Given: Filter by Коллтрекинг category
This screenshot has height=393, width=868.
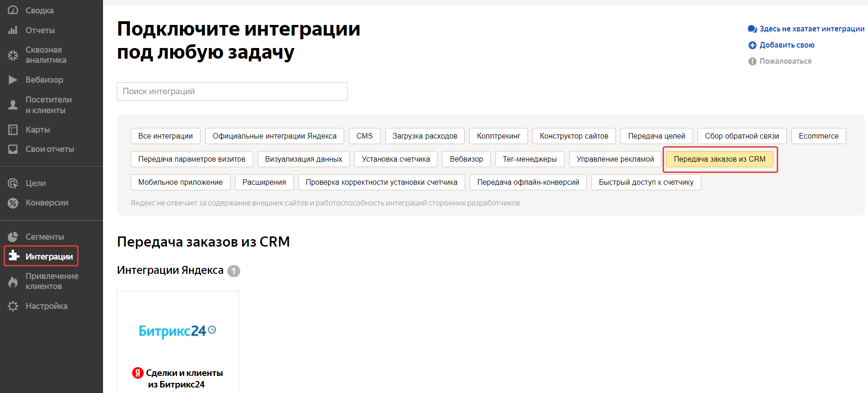Looking at the screenshot, I should tap(498, 136).
